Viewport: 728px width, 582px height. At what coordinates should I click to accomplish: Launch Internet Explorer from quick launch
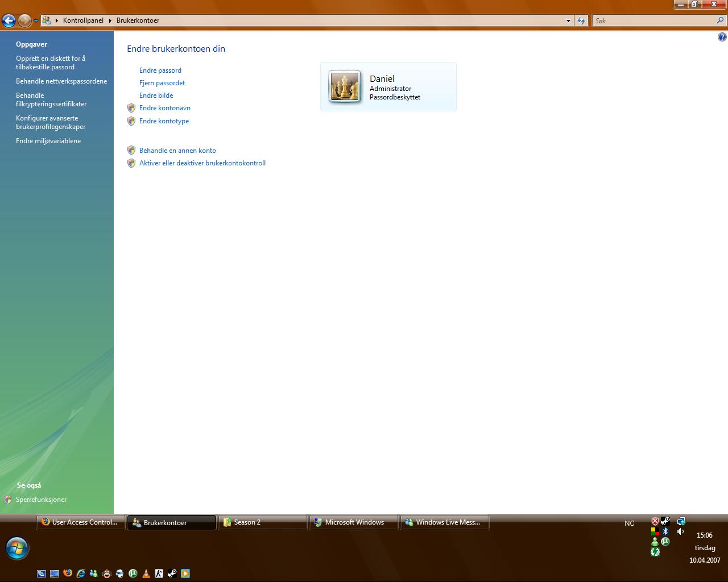81,573
